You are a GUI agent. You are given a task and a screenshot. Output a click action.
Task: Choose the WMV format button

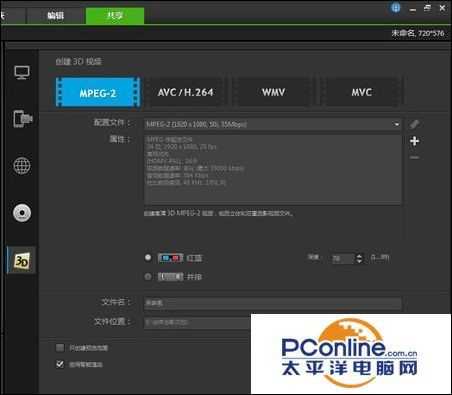273,92
